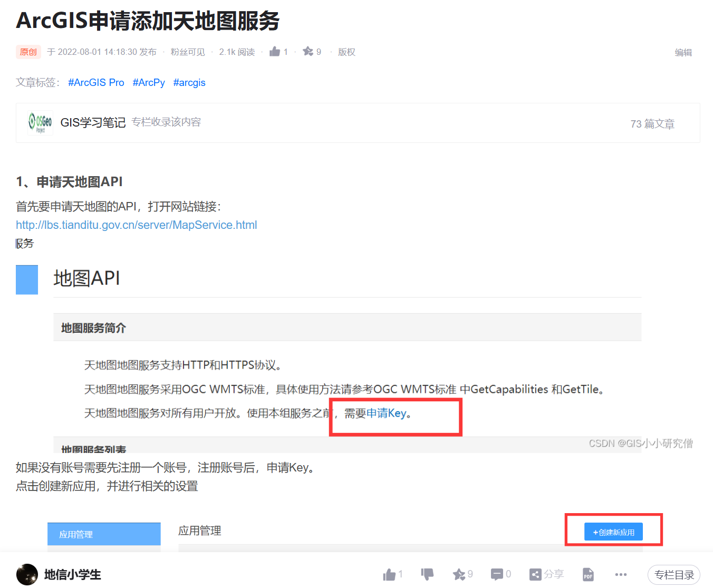Click the star favorite icon in header

point(308,51)
